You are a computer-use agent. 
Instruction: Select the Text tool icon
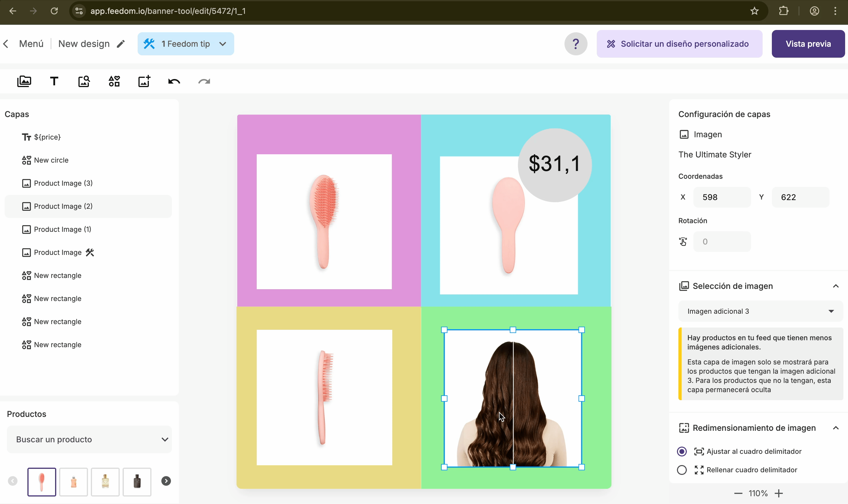click(x=54, y=82)
